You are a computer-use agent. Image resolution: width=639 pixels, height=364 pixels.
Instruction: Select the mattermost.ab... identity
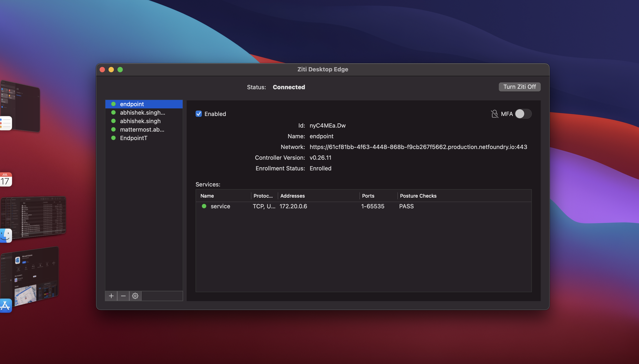pos(144,130)
